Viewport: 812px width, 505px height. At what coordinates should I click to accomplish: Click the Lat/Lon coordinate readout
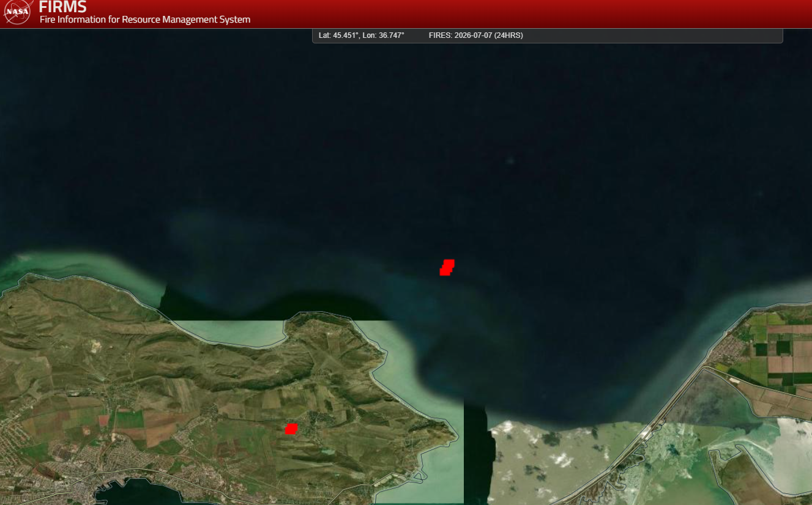[x=362, y=35]
